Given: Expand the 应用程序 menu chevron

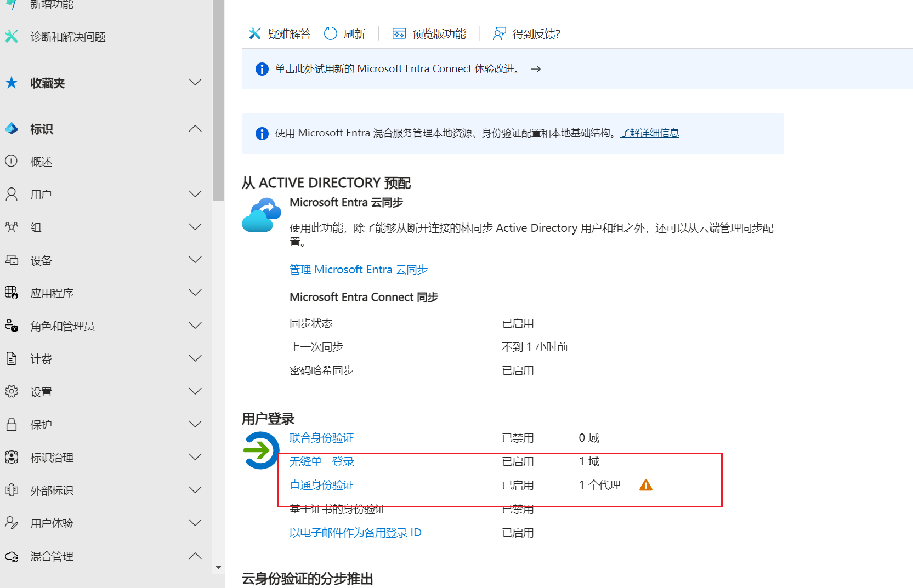Looking at the screenshot, I should pos(195,293).
